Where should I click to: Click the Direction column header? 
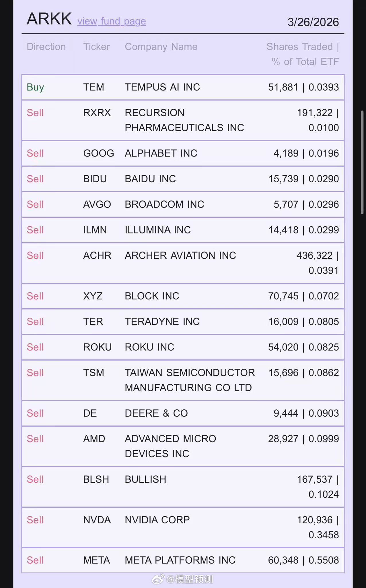pyautogui.click(x=46, y=47)
